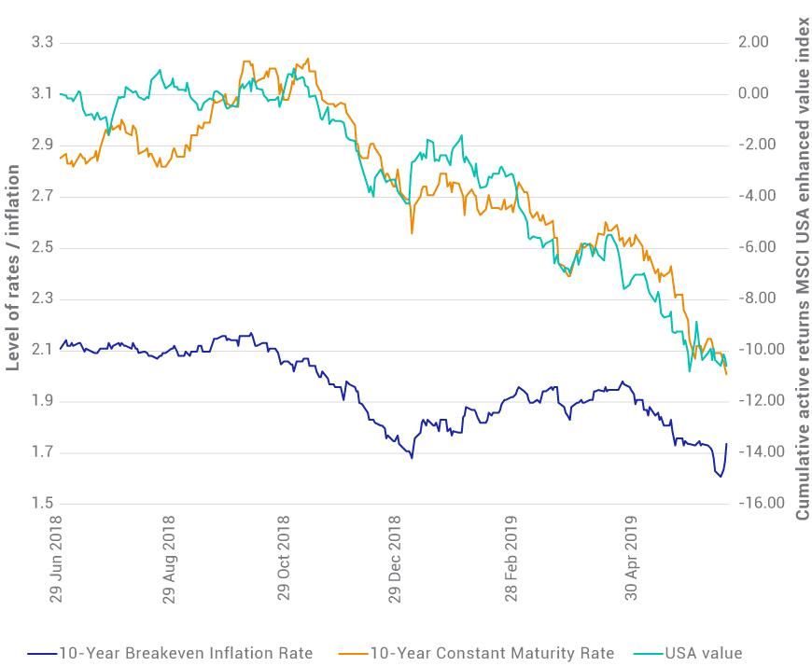This screenshot has height=666, width=812.
Task: Click the left axis title Level of rates / inflation
Action: point(15,268)
